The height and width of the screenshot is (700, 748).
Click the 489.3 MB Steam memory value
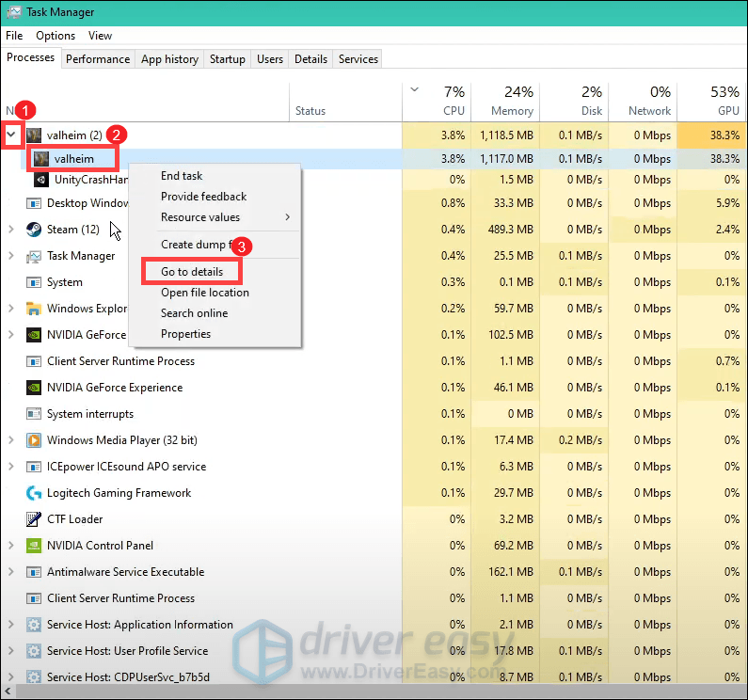tap(511, 230)
